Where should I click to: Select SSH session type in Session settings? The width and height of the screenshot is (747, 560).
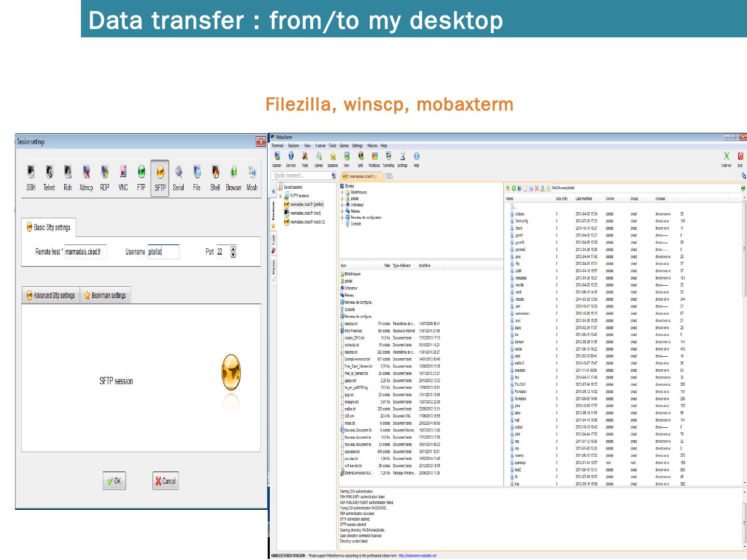[x=31, y=178]
